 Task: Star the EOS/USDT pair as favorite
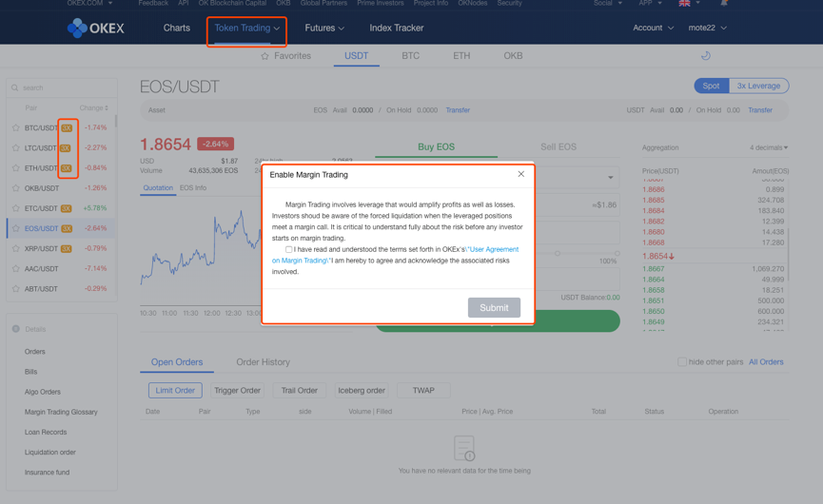16,228
